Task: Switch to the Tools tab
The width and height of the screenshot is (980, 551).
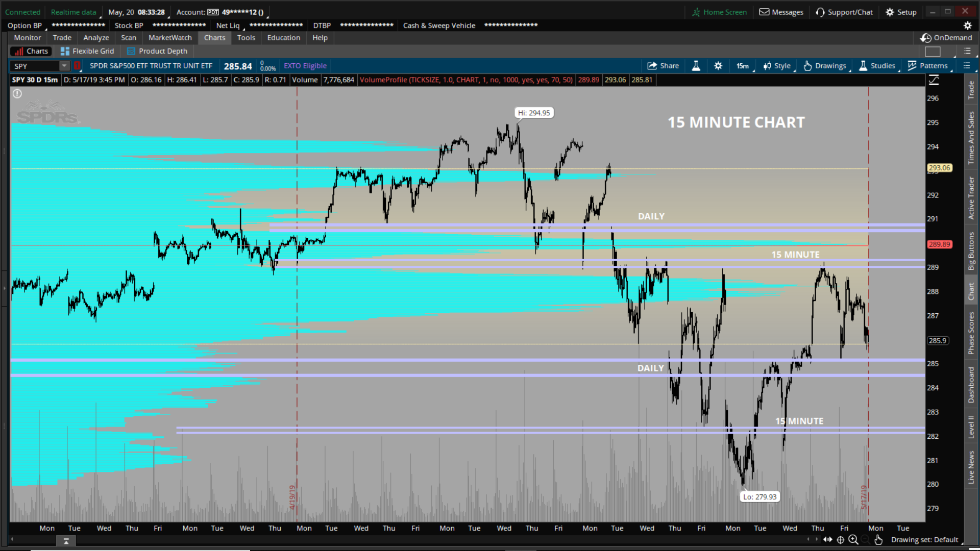Action: [x=246, y=38]
